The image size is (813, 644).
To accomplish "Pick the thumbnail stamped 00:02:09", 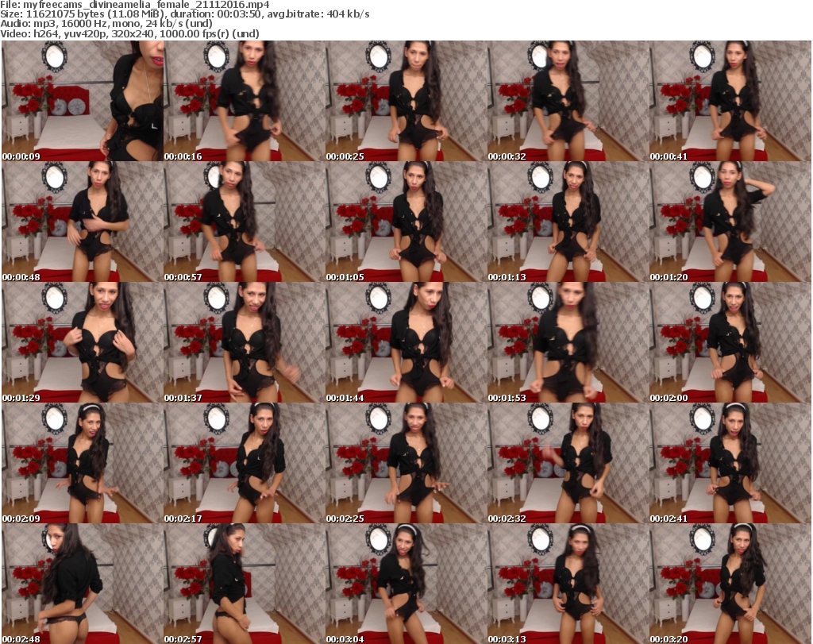I will tap(83, 463).
